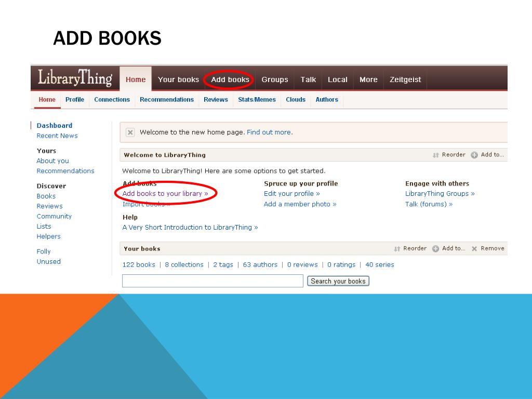
Task: Open Unused sidebar link
Action: coord(48,262)
